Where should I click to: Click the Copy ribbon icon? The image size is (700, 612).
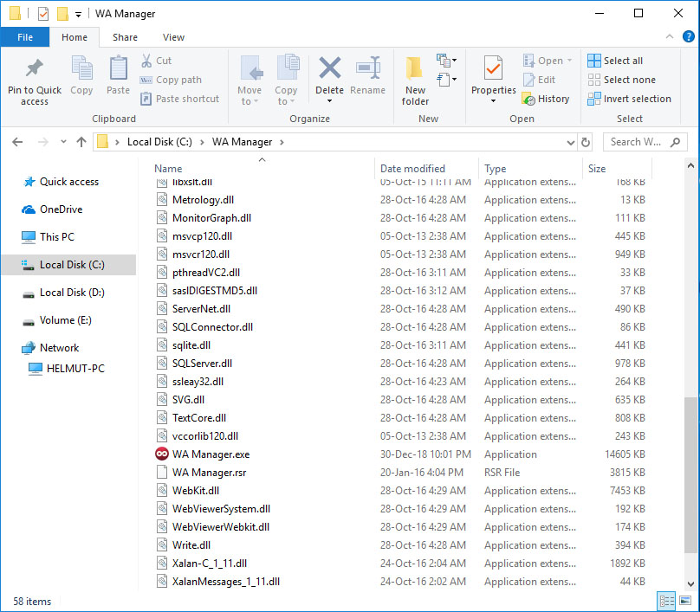pyautogui.click(x=81, y=68)
